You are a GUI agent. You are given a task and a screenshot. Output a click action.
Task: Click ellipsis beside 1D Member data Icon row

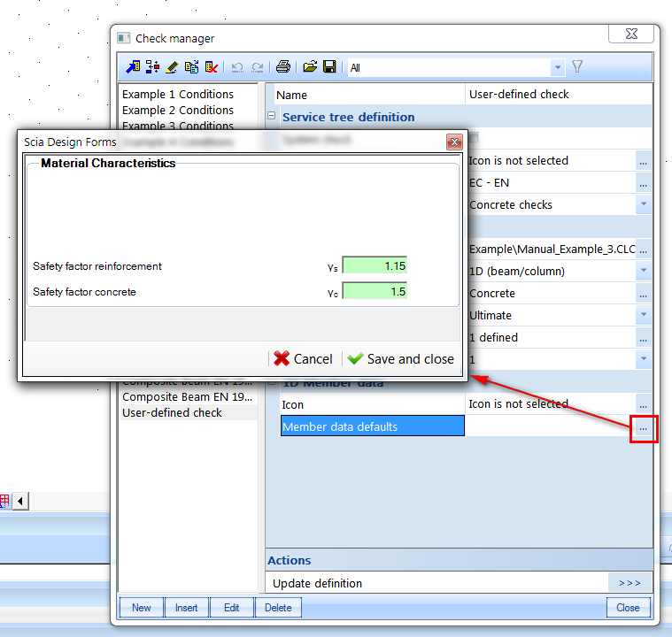(644, 404)
